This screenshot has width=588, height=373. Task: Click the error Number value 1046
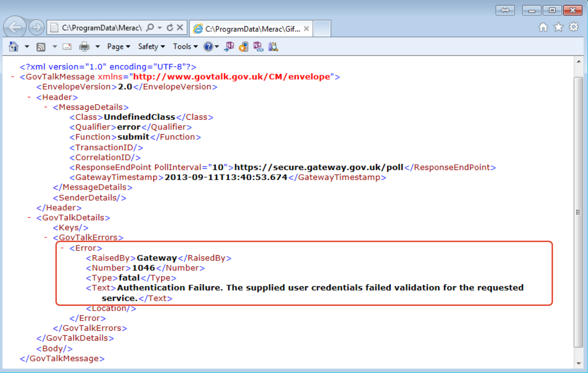click(144, 268)
